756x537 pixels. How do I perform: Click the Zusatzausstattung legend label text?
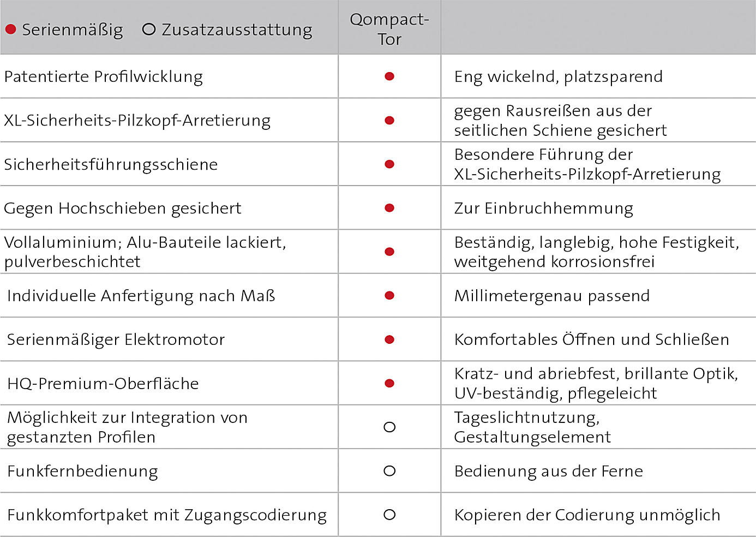pos(237,29)
